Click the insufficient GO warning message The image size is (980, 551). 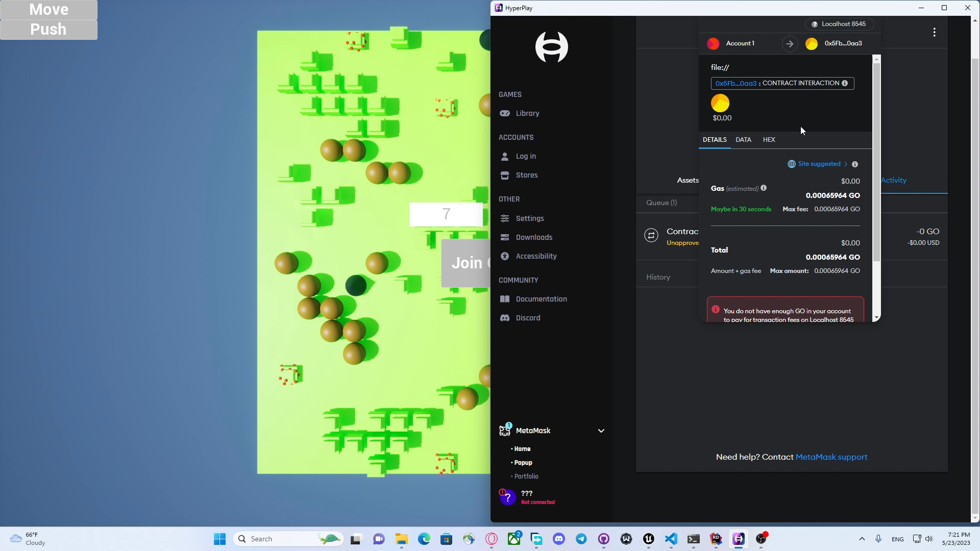pos(786,310)
